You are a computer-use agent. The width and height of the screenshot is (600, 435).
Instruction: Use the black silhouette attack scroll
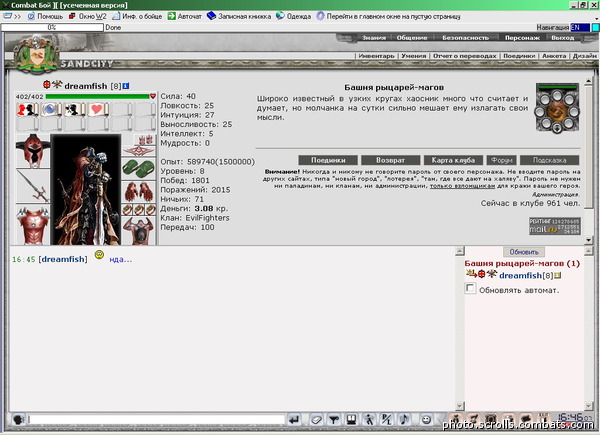[x=74, y=109]
